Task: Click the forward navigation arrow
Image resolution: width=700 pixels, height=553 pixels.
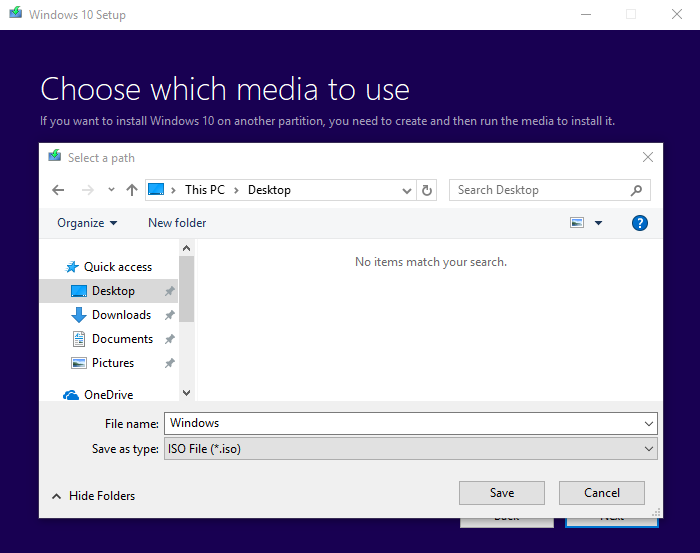Action: click(88, 190)
